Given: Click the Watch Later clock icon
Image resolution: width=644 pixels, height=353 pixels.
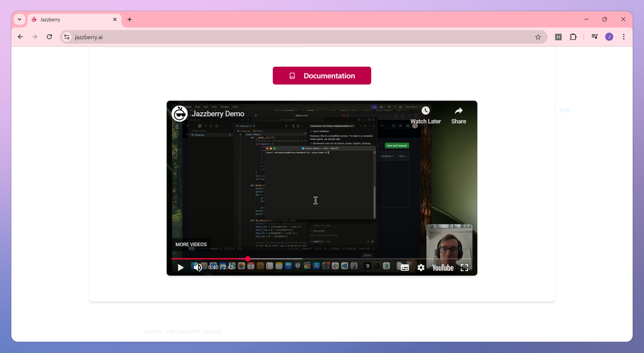Looking at the screenshot, I should (x=426, y=111).
